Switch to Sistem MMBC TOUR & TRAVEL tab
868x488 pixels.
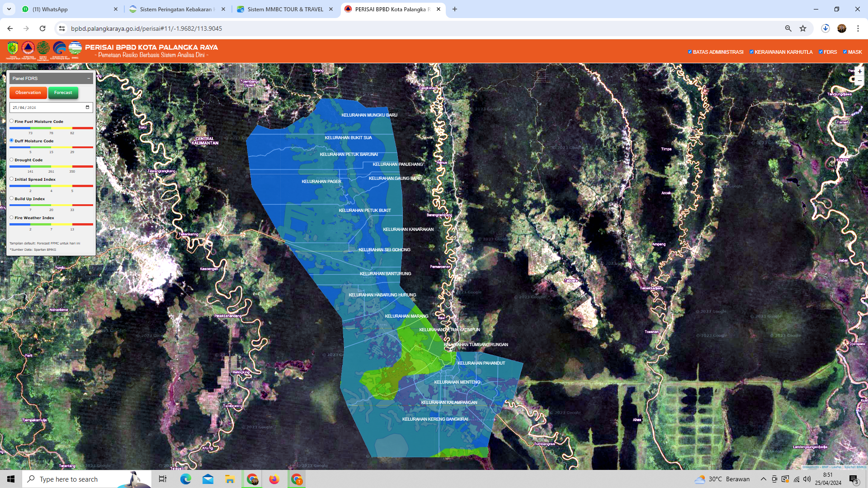[x=285, y=9]
